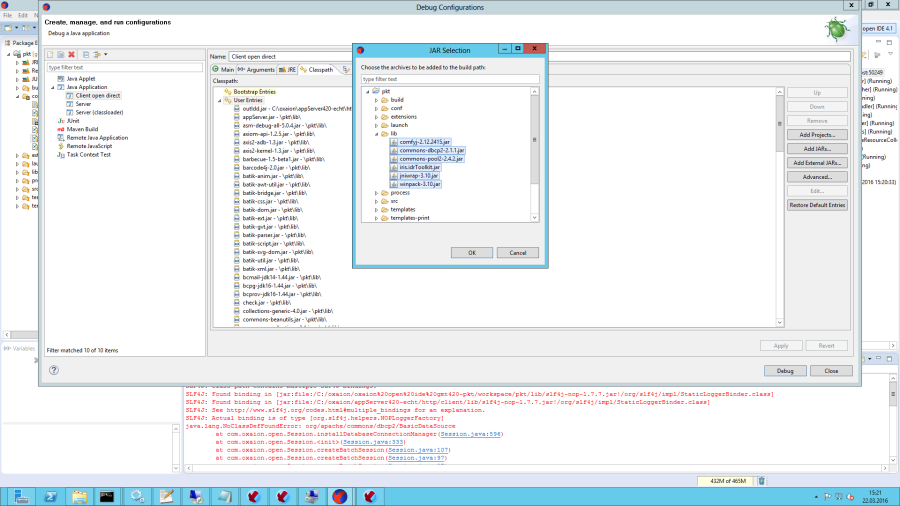Select comfyj-2.12.2415.jar in JAR Selection
This screenshot has height=506, width=900.
coord(425,142)
